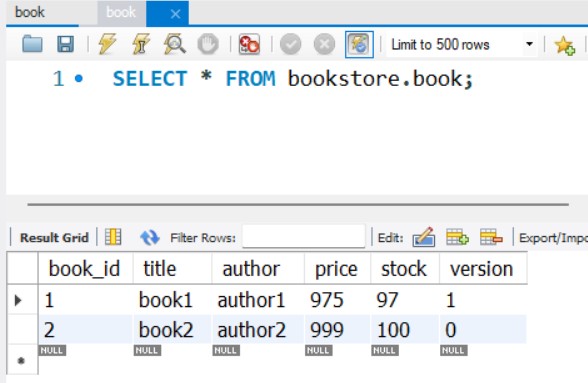Screen dimensions: 588x383
Task: Click NULL cell under title column
Action: pyautogui.click(x=147, y=350)
